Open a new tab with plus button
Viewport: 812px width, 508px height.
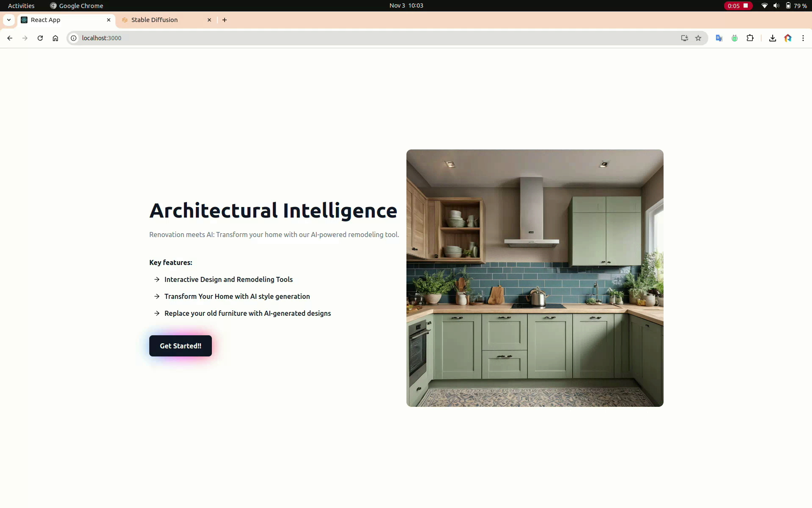tap(225, 20)
